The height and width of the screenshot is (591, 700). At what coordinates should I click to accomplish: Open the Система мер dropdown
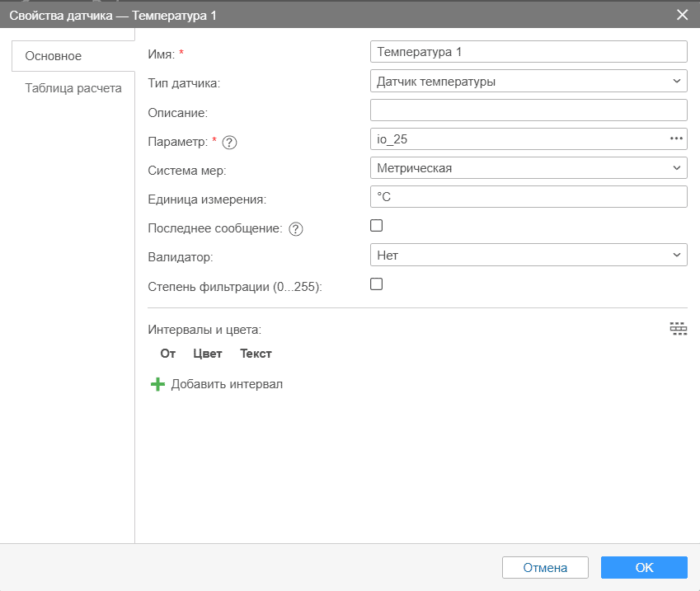pos(529,168)
